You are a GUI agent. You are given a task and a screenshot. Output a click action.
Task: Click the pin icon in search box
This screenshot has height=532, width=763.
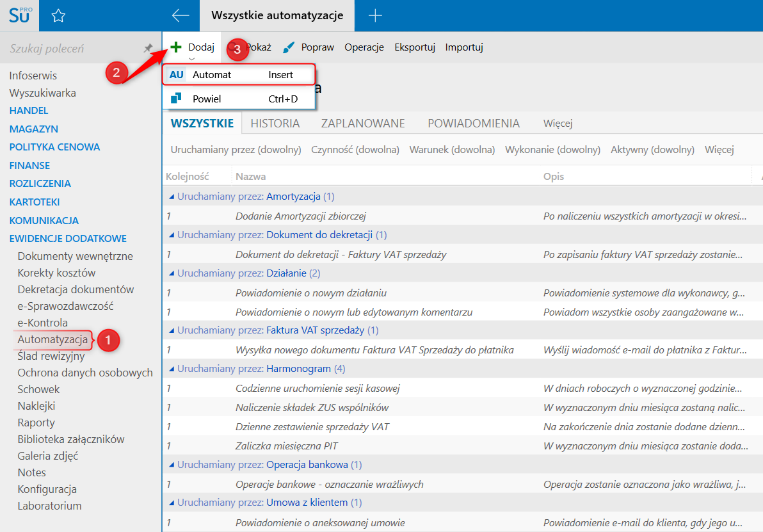click(148, 49)
